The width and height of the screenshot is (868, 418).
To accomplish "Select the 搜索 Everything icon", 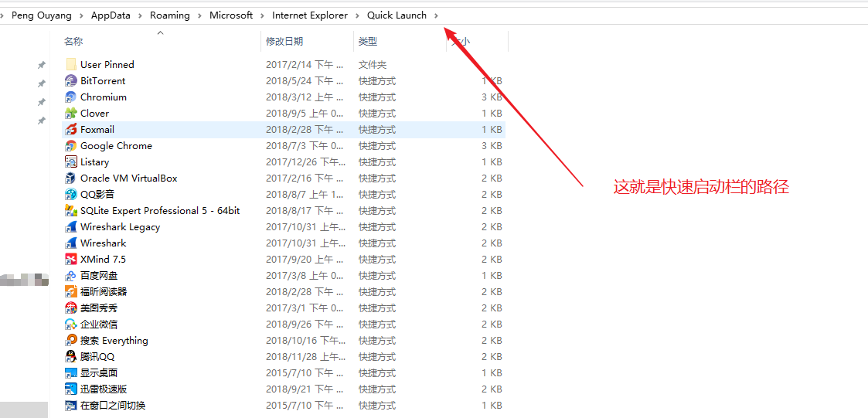I will tap(71, 341).
